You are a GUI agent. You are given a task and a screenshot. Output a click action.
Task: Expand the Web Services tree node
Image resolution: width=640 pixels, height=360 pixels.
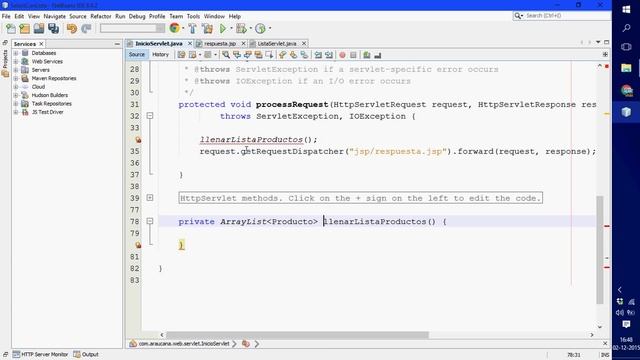pos(16,62)
